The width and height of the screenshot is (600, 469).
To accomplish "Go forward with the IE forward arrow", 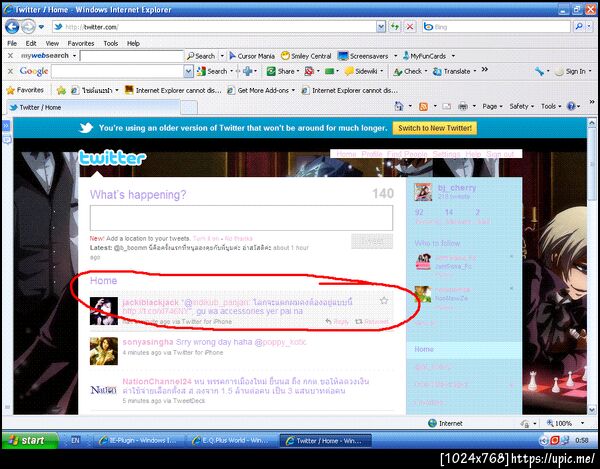I will coord(28,27).
